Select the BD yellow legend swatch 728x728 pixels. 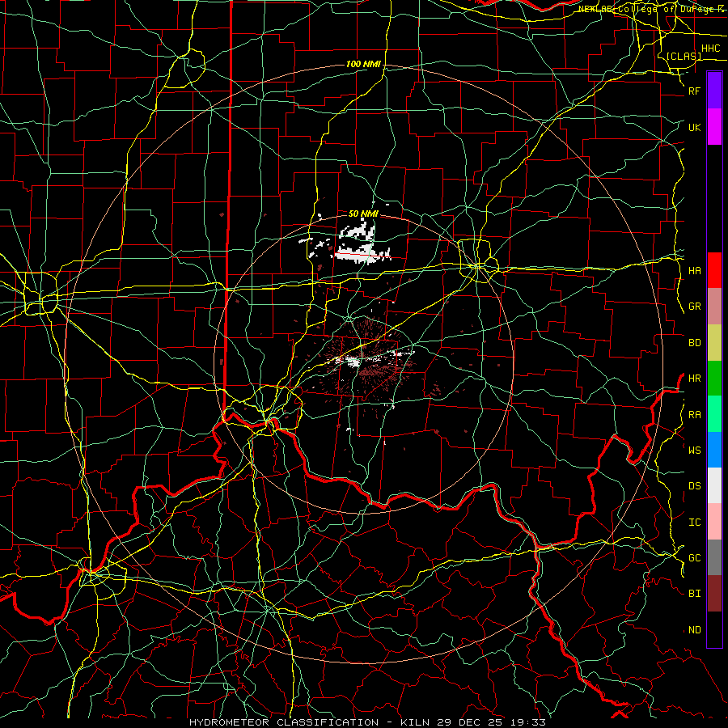point(714,343)
